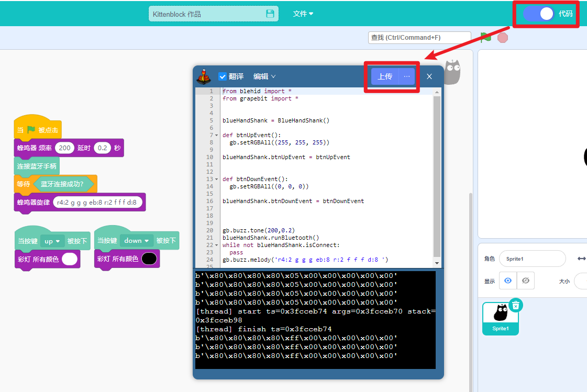Image resolution: width=587 pixels, height=392 pixels.
Task: Toggle the 代码 code mode switch
Action: (x=538, y=14)
